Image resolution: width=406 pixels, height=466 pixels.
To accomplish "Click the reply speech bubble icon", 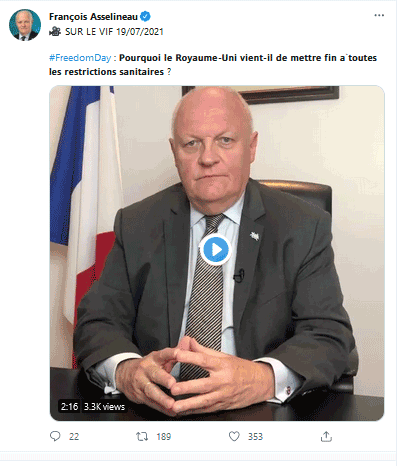I will coord(55,436).
